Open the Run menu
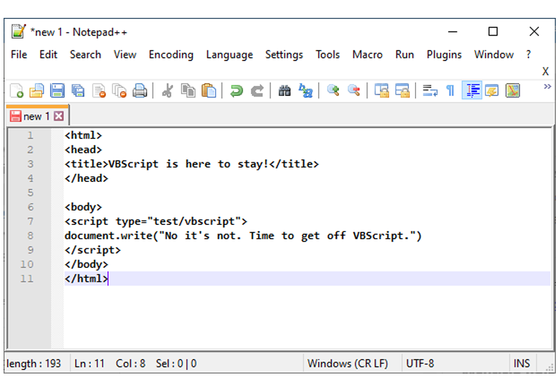 (405, 55)
